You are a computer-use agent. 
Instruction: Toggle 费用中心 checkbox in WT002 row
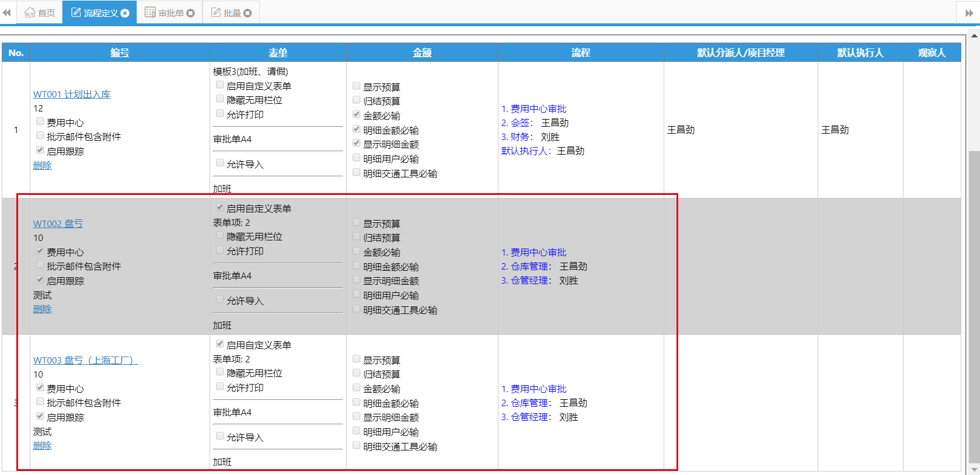pos(40,251)
